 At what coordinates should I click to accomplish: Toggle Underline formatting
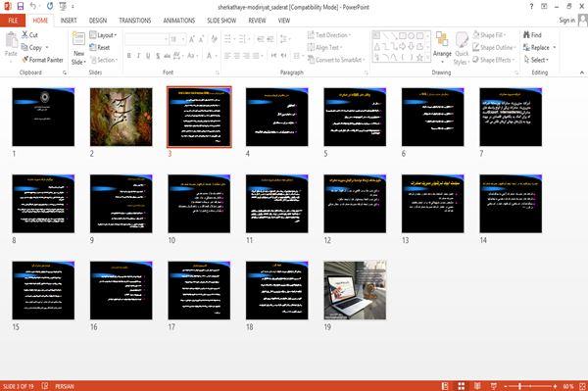(148, 56)
